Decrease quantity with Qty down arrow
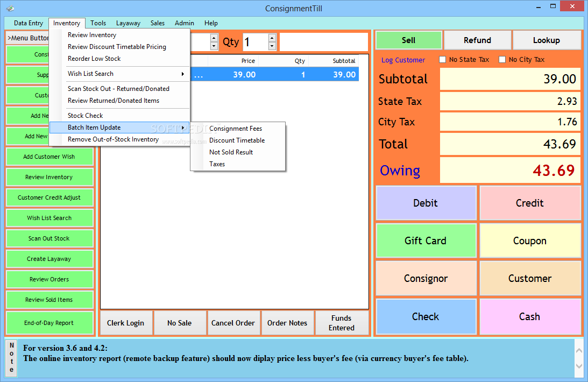The height and width of the screenshot is (382, 588). [x=272, y=46]
